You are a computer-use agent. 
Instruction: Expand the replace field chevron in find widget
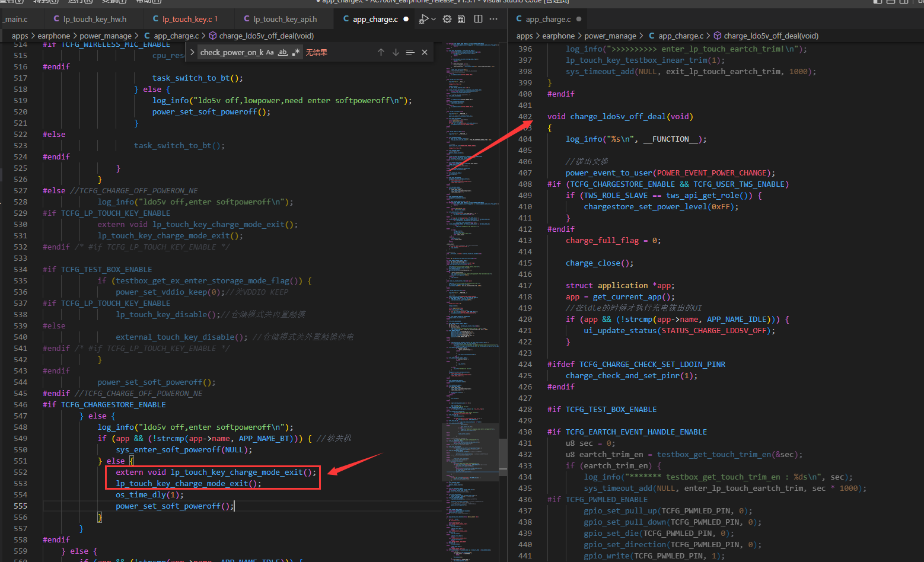click(192, 52)
